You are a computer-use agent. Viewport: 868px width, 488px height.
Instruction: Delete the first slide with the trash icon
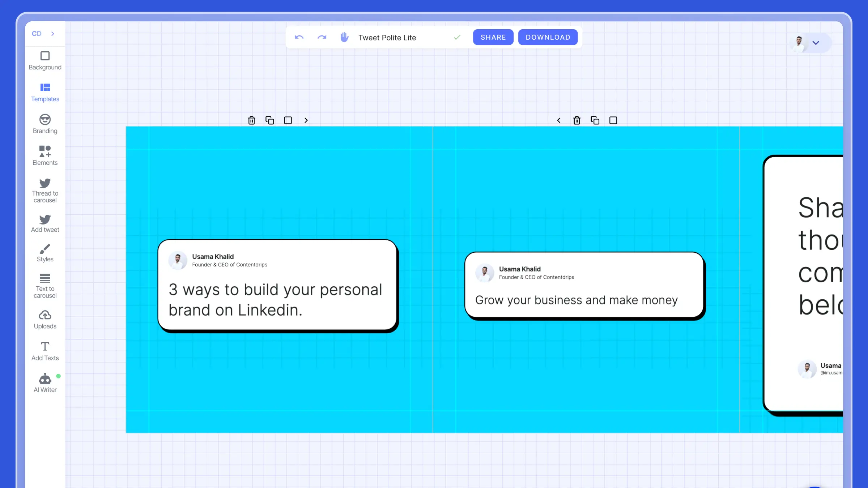pyautogui.click(x=251, y=120)
